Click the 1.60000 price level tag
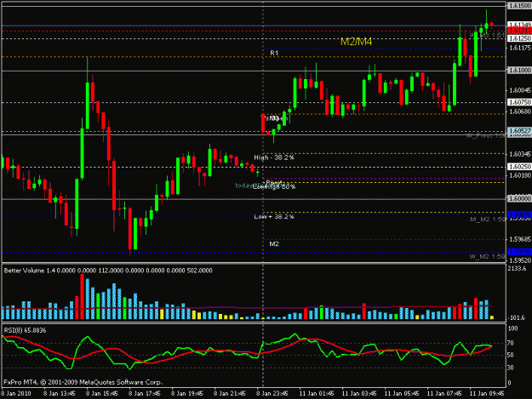The height and width of the screenshot is (399, 532). (x=519, y=198)
